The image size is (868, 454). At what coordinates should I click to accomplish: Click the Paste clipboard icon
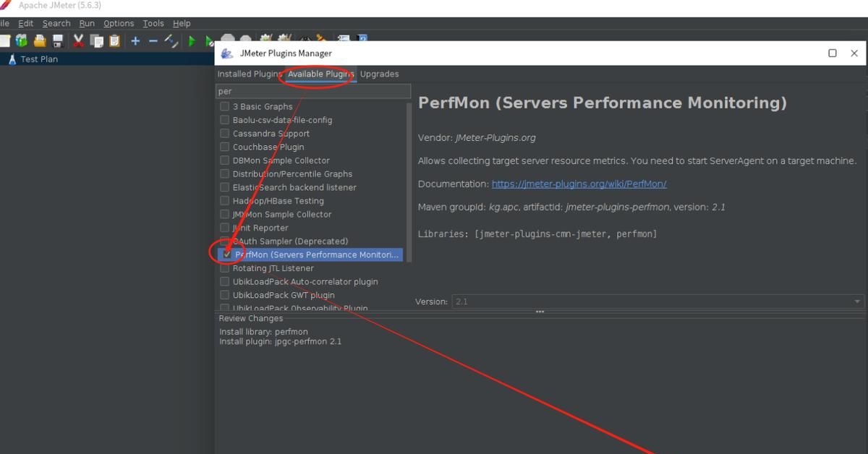(x=114, y=41)
